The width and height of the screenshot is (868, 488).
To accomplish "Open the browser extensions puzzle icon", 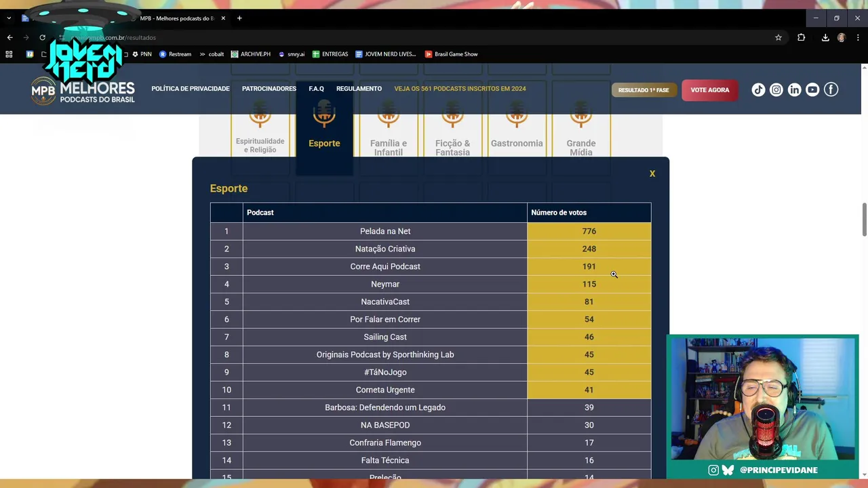I will click(802, 38).
